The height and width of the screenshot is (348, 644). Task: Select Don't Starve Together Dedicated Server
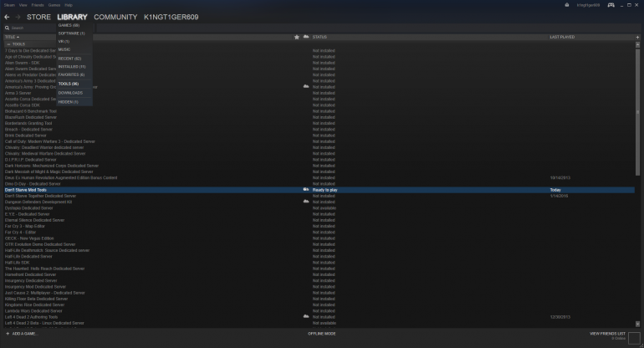tap(40, 196)
